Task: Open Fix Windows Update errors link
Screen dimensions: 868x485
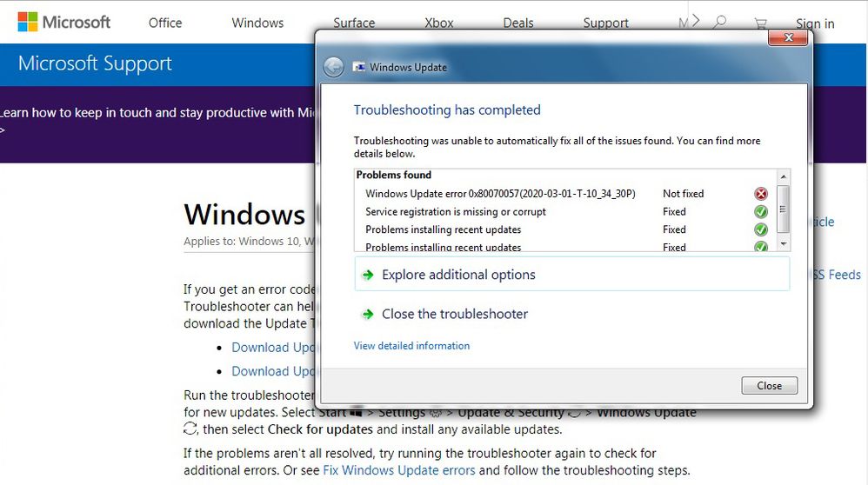Action: coord(399,470)
